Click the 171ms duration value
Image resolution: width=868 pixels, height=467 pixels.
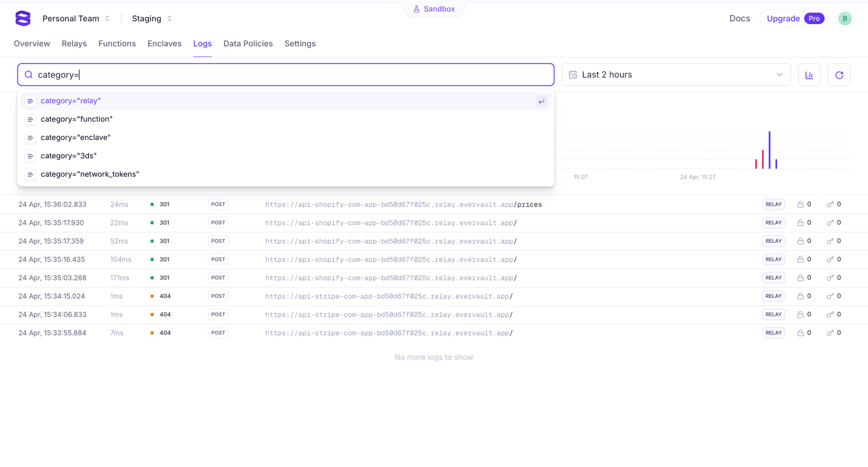[x=119, y=278]
